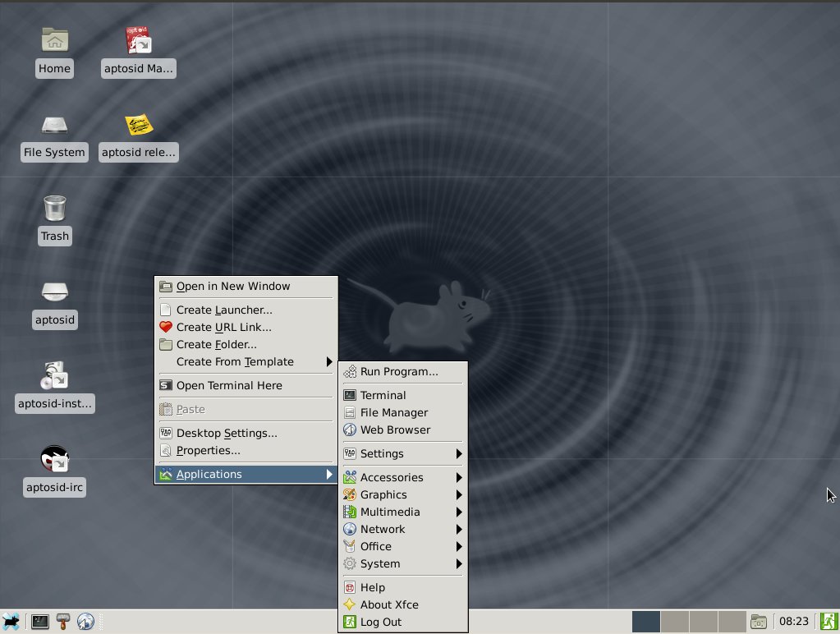The image size is (840, 634).
Task: Click the folder icon beside the clock
Action: point(759,622)
